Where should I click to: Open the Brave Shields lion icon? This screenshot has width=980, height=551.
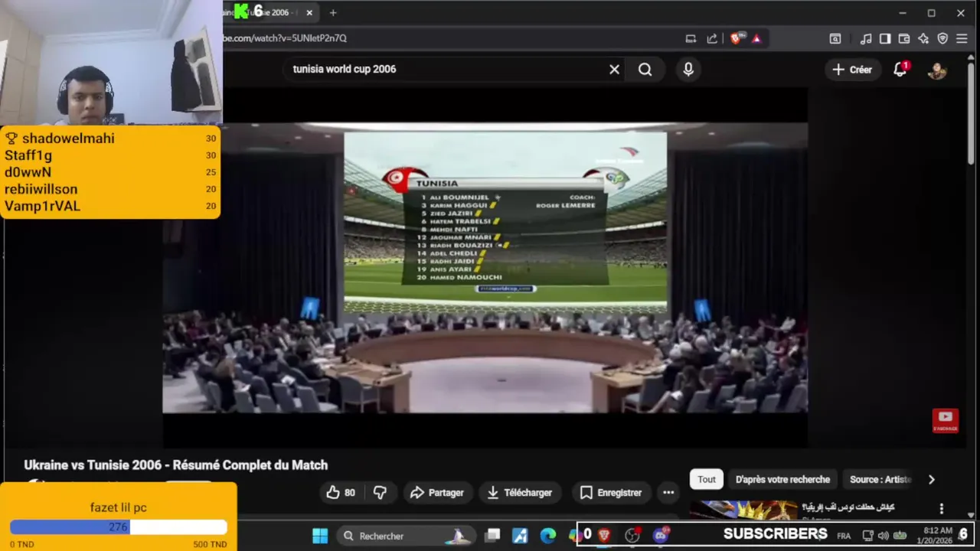[736, 38]
